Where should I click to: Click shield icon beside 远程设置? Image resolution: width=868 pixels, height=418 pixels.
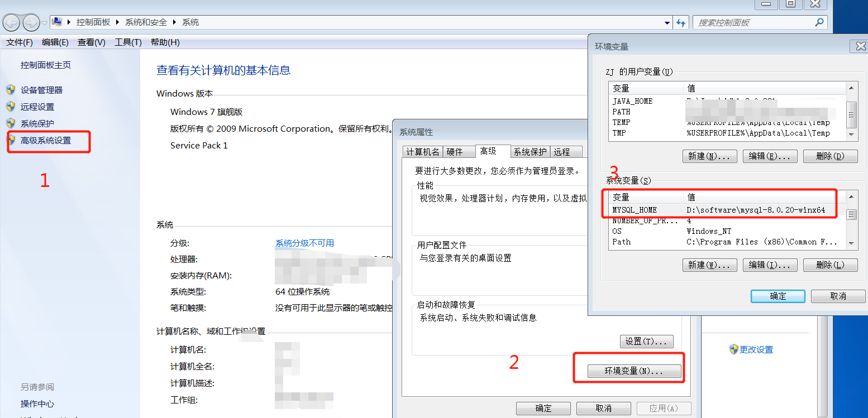pos(11,106)
